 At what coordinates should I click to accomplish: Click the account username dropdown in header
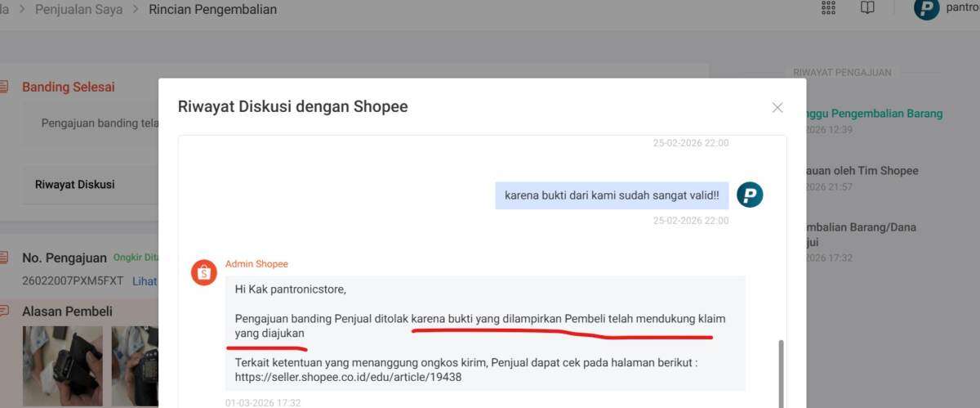[962, 8]
